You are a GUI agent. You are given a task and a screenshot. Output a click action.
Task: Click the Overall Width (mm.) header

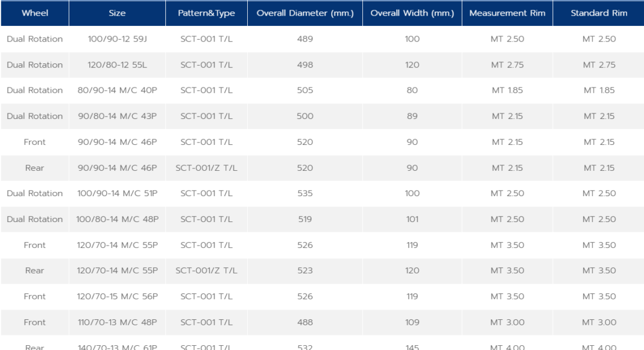412,13
